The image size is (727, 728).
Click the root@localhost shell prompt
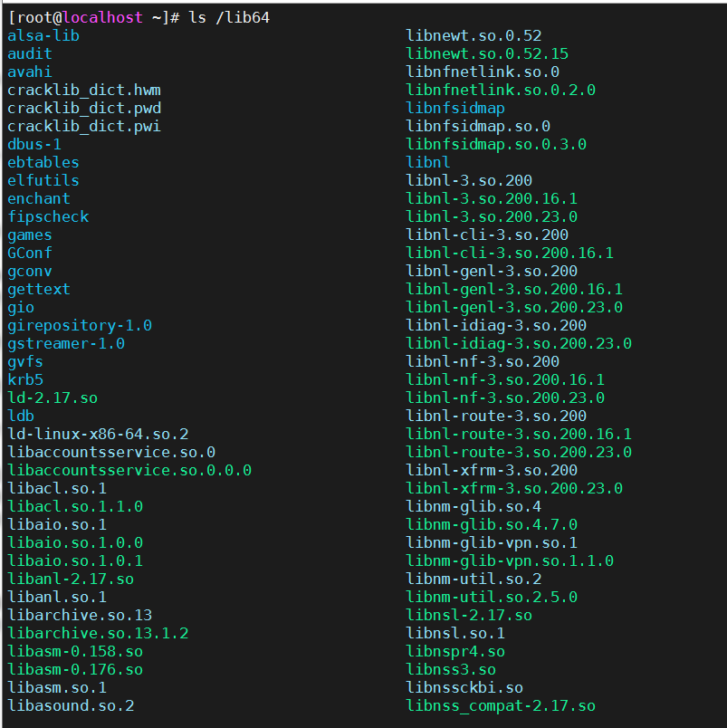(x=89, y=17)
